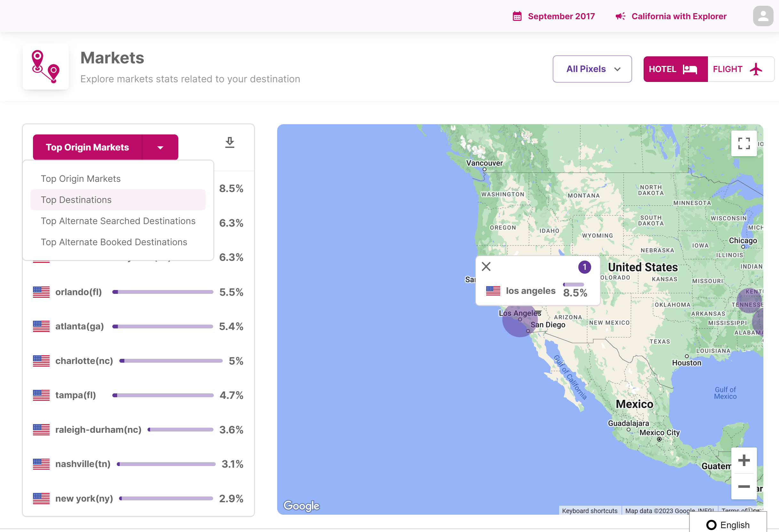Click the charlotte(nc) percentage bar
Image resolution: width=779 pixels, height=532 pixels.
[171, 361]
